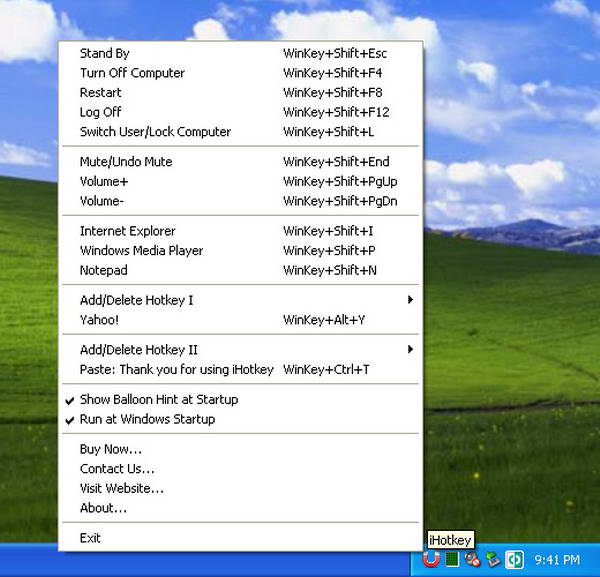Viewport: 600px width, 577px height.
Task: Toggle Run at Windows Startup
Action: pyautogui.click(x=240, y=419)
